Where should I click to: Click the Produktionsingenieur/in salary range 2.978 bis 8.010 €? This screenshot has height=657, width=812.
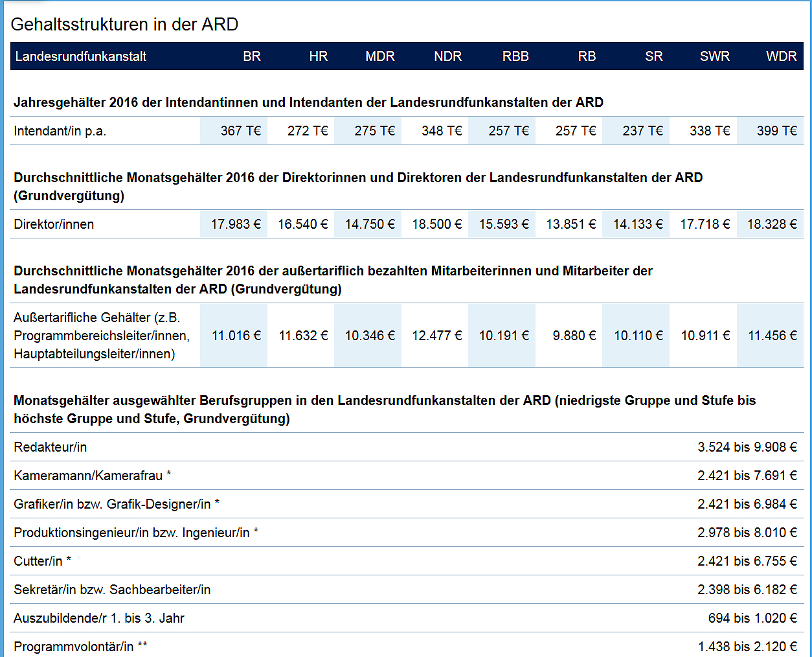point(747,533)
